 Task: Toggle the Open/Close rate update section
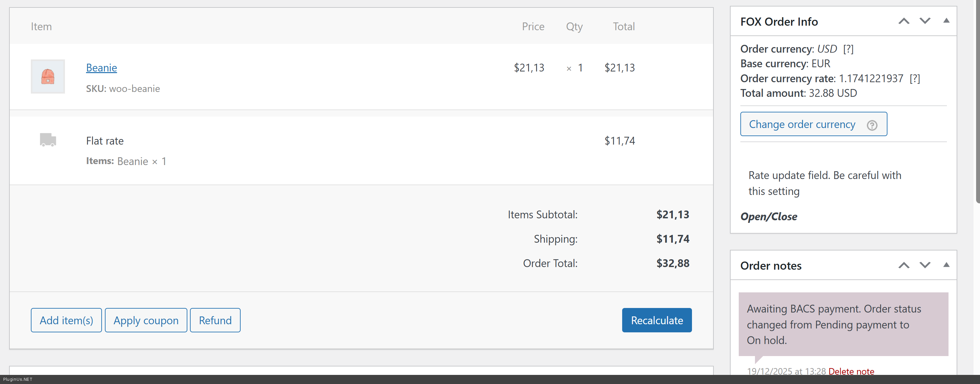pyautogui.click(x=769, y=217)
